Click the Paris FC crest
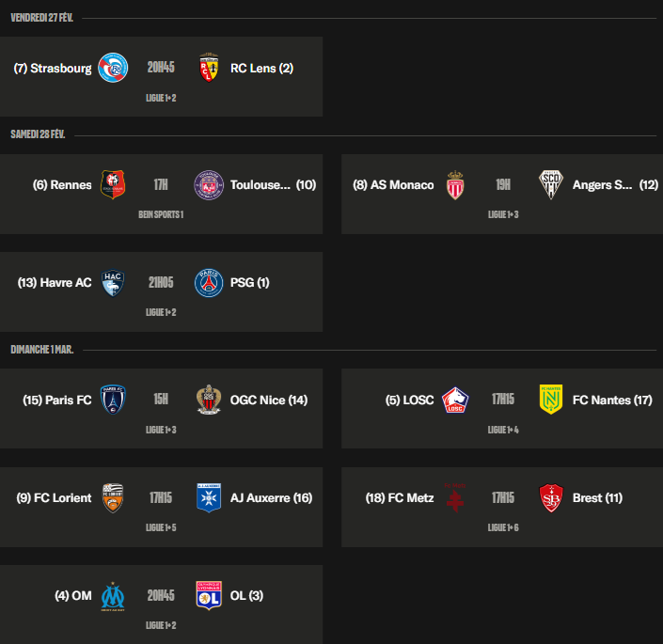Image resolution: width=663 pixels, height=644 pixels. click(113, 400)
